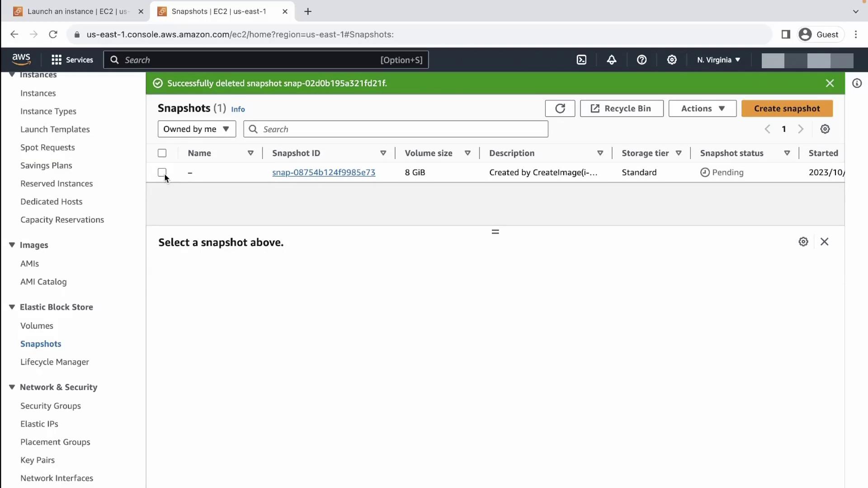Open the Services grid menu
Viewport: 868px width, 488px height.
[72, 60]
